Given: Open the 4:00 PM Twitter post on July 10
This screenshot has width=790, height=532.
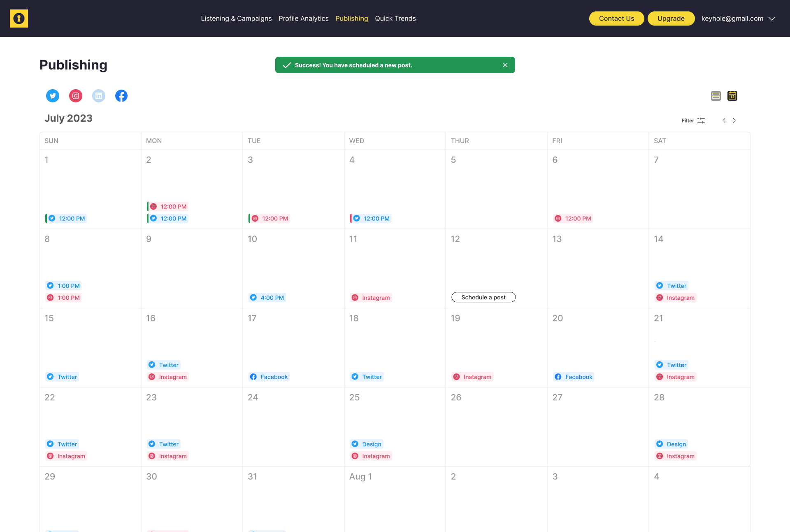Looking at the screenshot, I should click(267, 298).
